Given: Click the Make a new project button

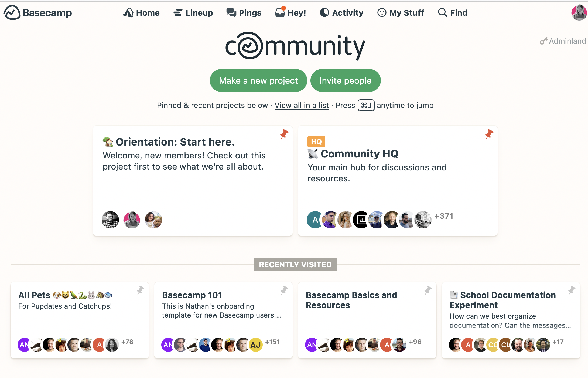Looking at the screenshot, I should [x=258, y=80].
